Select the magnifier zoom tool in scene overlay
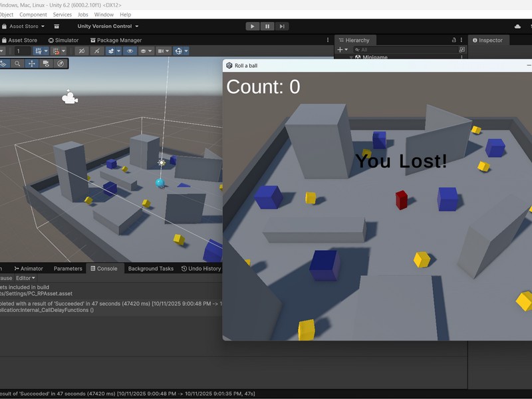This screenshot has width=532, height=399. tap(17, 64)
